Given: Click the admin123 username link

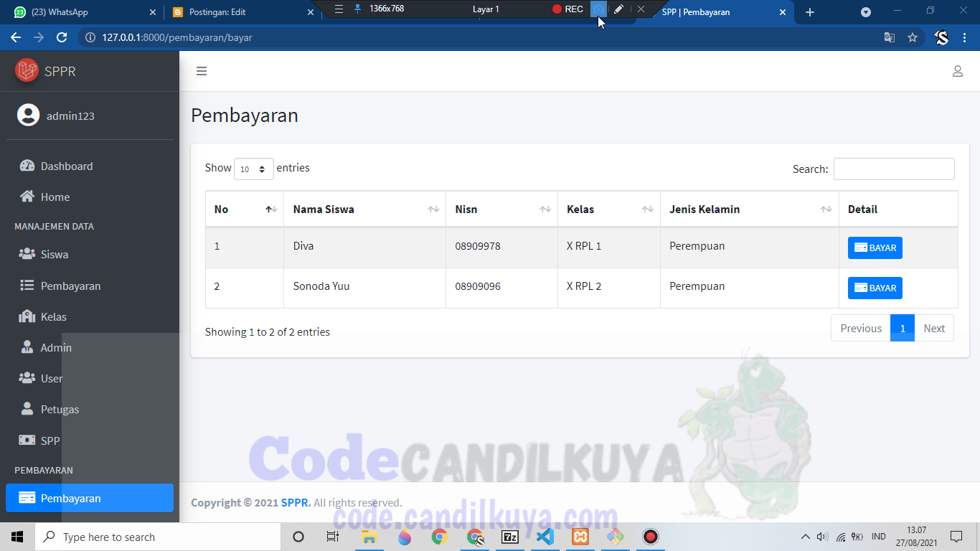Looking at the screenshot, I should coord(70,116).
